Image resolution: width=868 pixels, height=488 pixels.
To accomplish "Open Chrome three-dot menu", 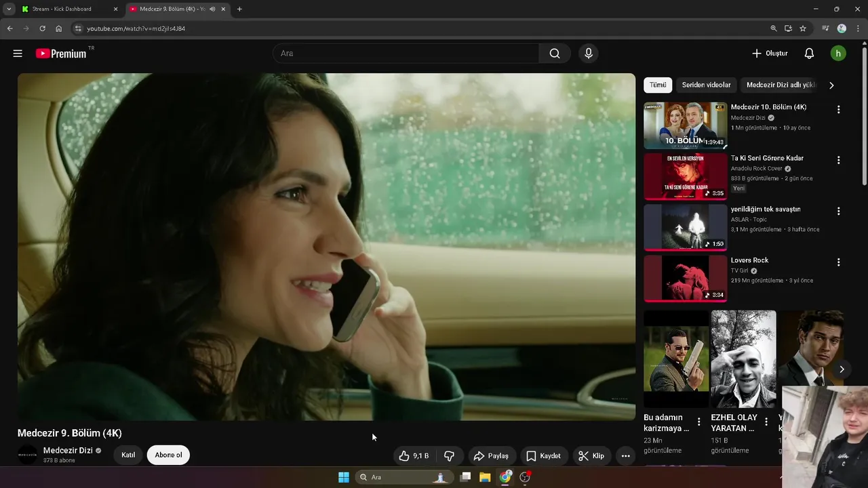I will pos(858,28).
